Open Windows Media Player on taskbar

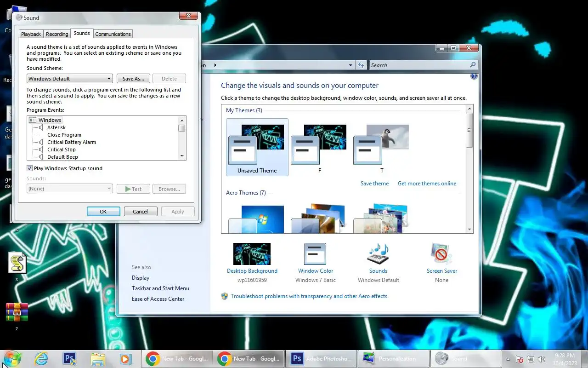coord(125,359)
